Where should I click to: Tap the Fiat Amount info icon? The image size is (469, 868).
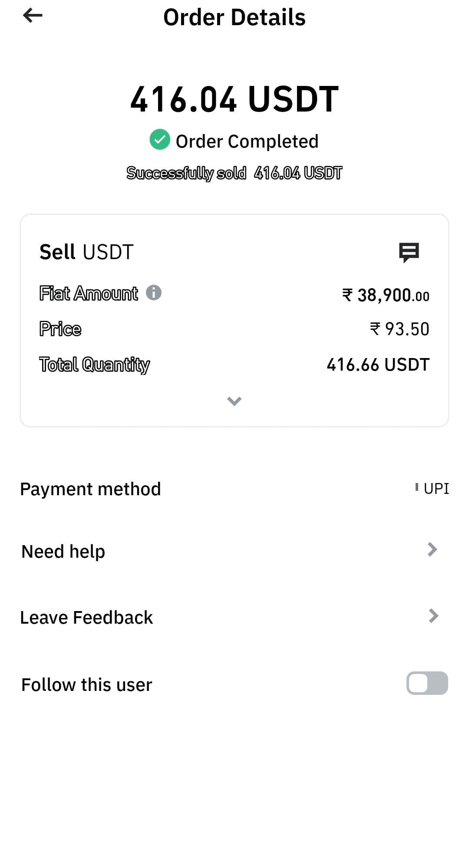point(154,293)
